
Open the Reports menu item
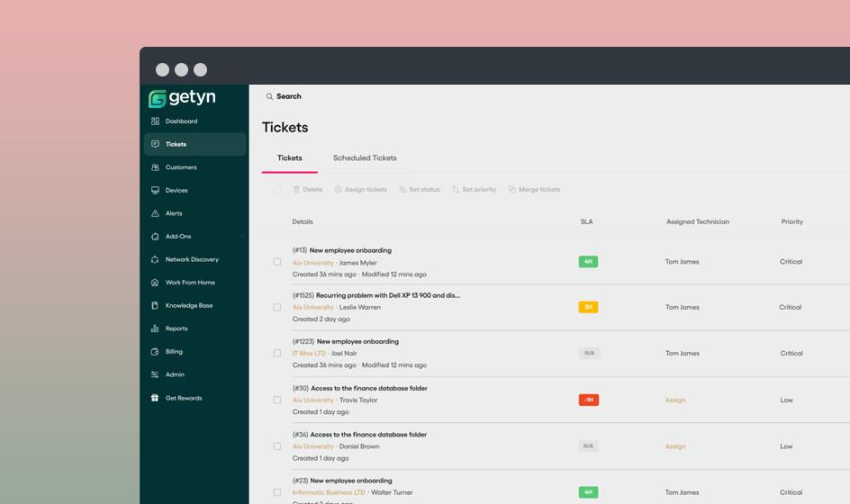point(194,328)
